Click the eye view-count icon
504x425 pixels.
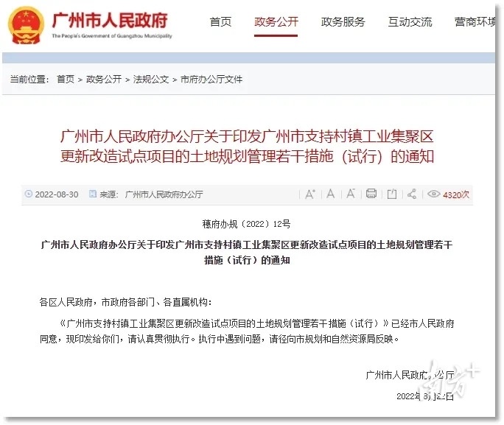[x=433, y=194]
